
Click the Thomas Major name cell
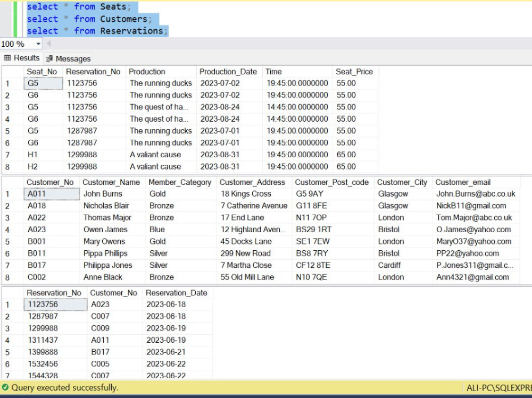tap(112, 217)
